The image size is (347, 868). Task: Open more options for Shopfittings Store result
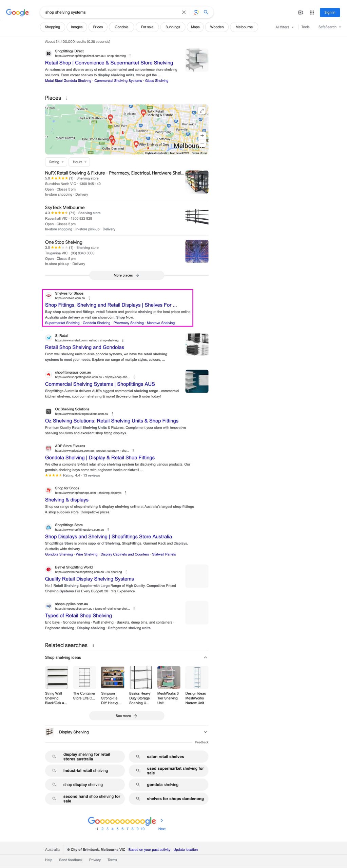[108, 530]
